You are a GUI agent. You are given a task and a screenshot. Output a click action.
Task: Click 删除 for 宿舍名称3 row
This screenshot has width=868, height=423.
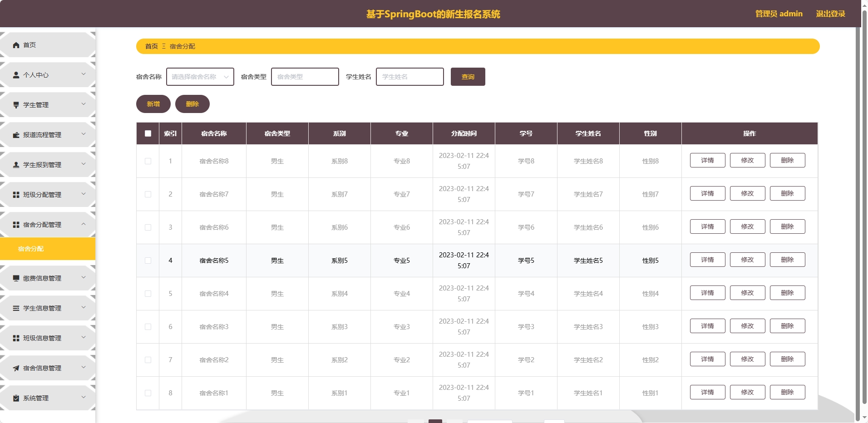[787, 326]
